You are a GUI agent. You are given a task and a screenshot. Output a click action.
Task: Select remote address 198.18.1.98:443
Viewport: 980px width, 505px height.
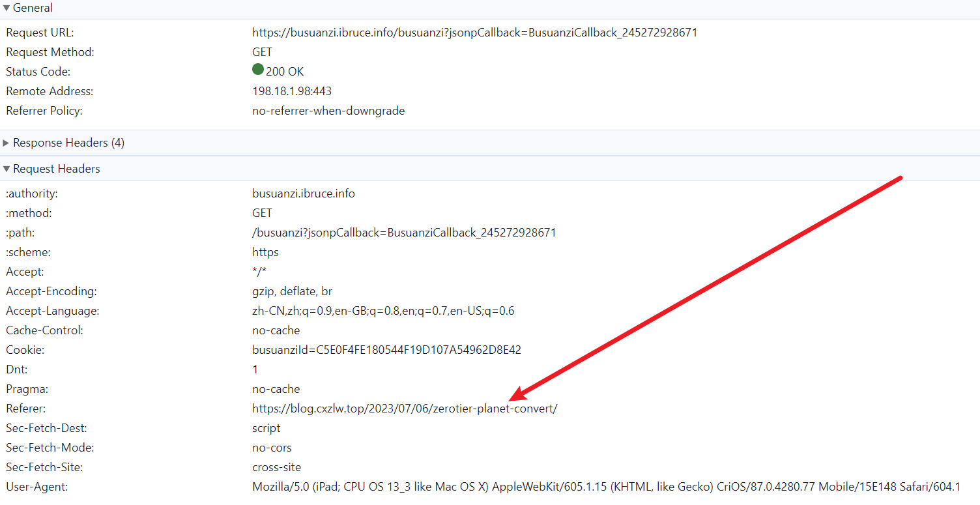click(292, 91)
